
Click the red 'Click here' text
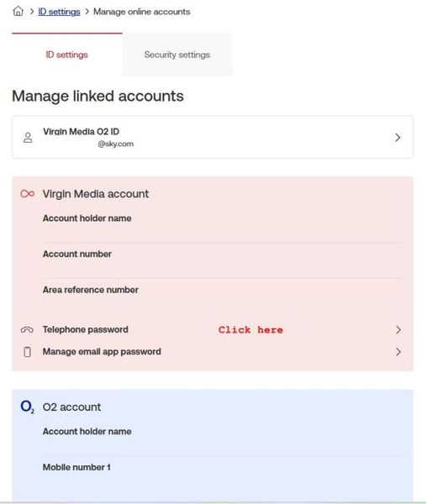coord(250,330)
